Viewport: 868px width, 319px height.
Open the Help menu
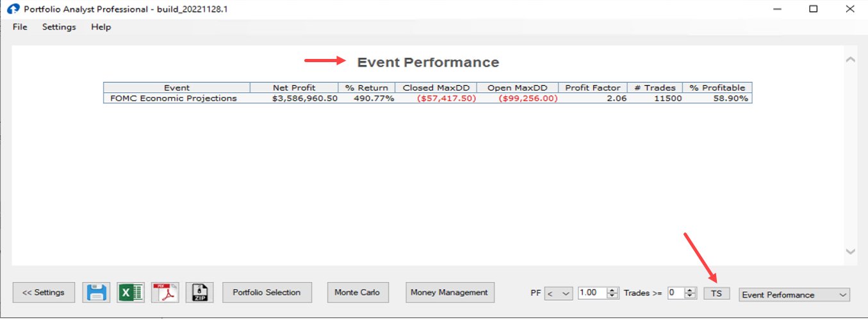point(101,27)
